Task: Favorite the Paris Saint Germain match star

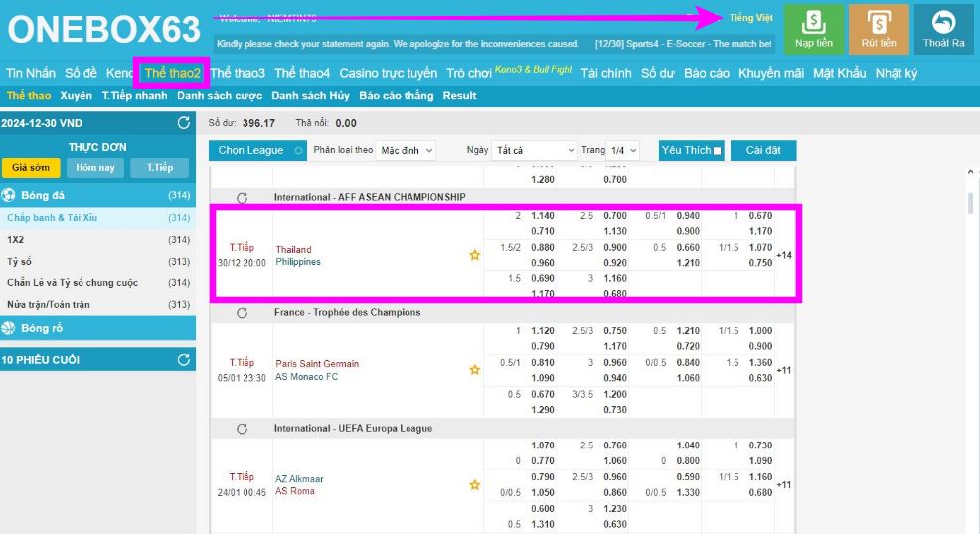Action: 475,370
